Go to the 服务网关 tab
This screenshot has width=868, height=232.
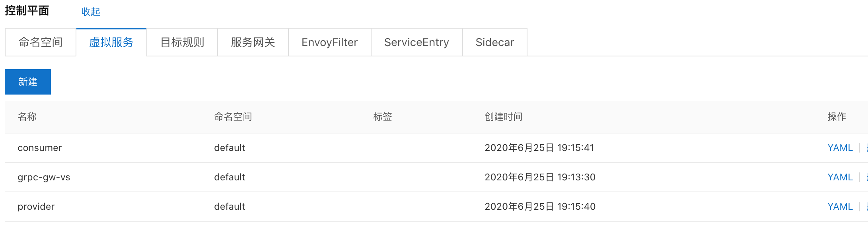(253, 42)
